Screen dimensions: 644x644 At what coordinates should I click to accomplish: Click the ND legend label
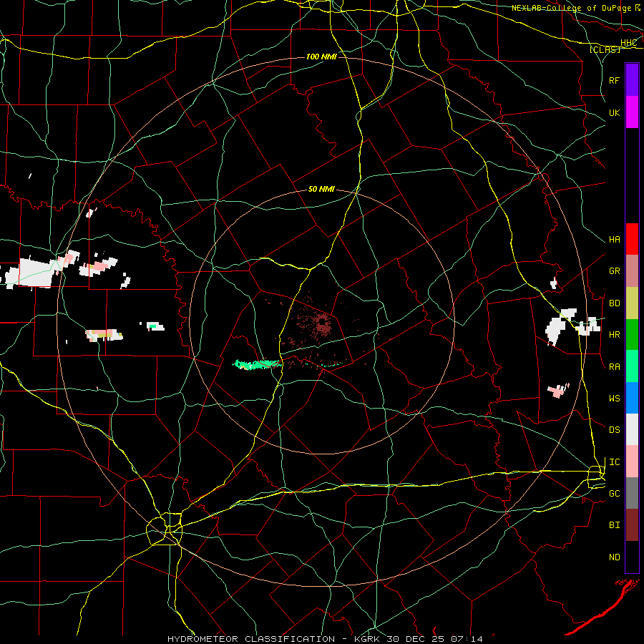tap(615, 557)
